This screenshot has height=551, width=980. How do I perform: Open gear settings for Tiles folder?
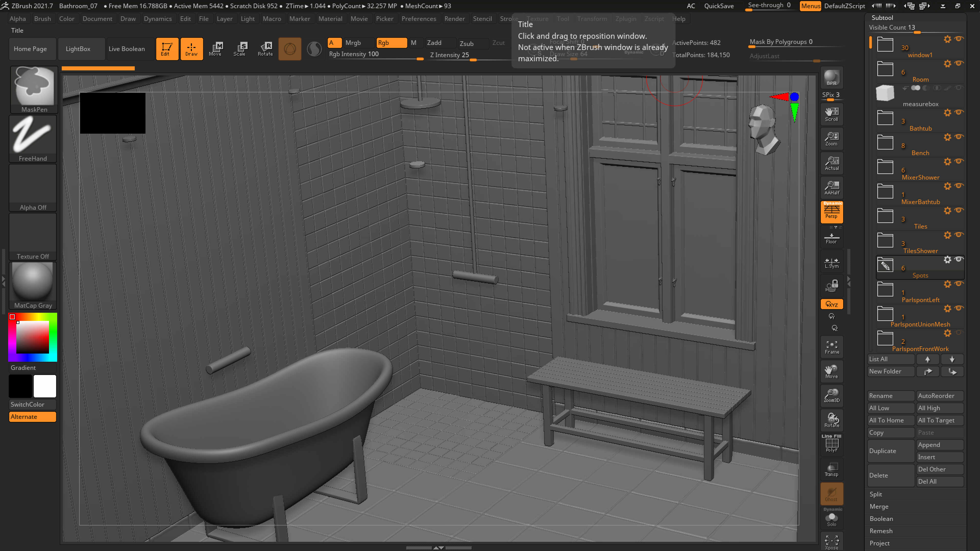pos(947,210)
